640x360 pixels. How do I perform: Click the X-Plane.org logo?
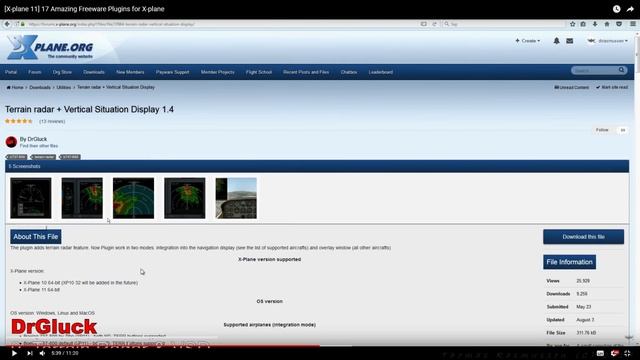coord(50,47)
